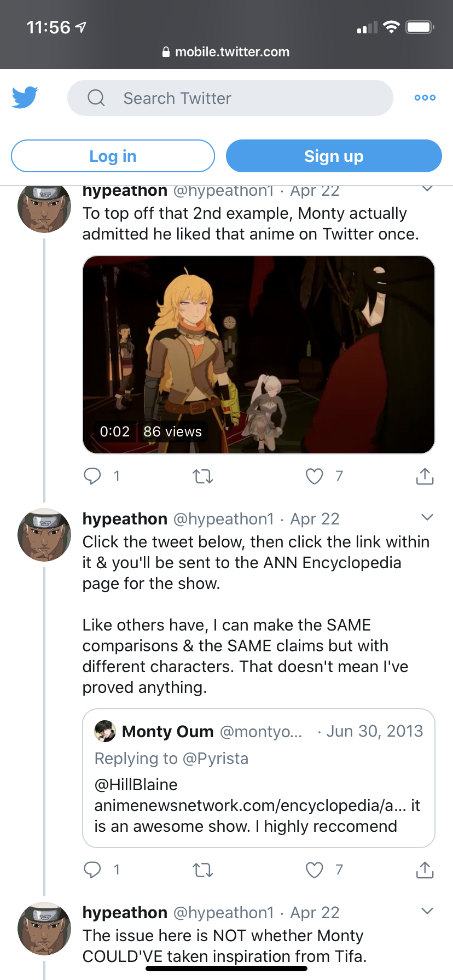Retweet the video tweet about Monty
This screenshot has width=453, height=980.
pos(203,476)
